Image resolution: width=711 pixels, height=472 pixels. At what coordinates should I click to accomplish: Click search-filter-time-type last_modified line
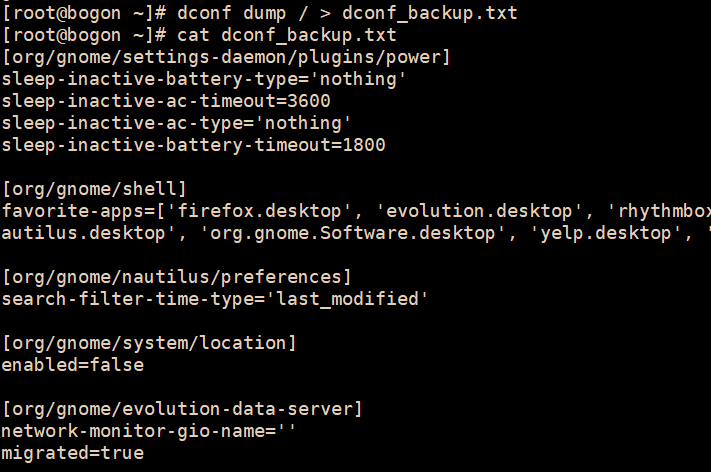pos(215,299)
